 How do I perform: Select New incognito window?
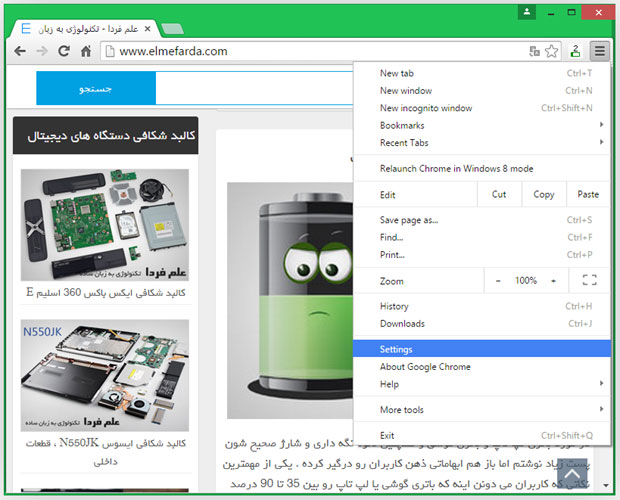click(426, 108)
